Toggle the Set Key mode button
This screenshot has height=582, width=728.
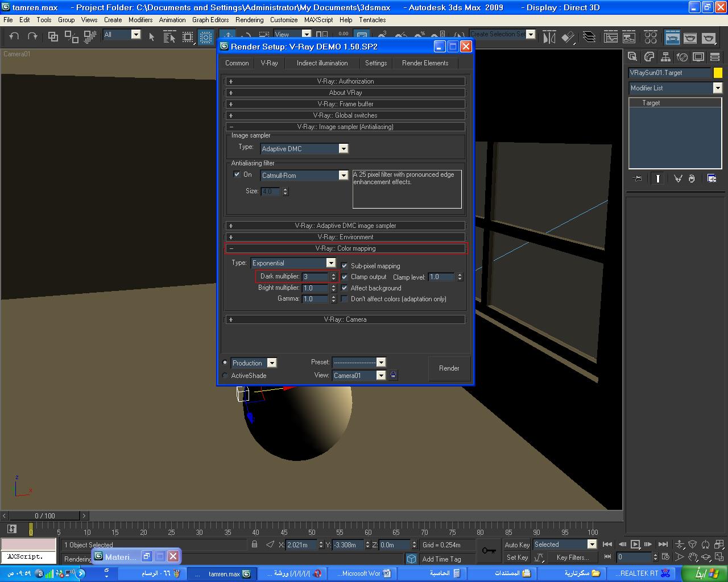(517, 558)
